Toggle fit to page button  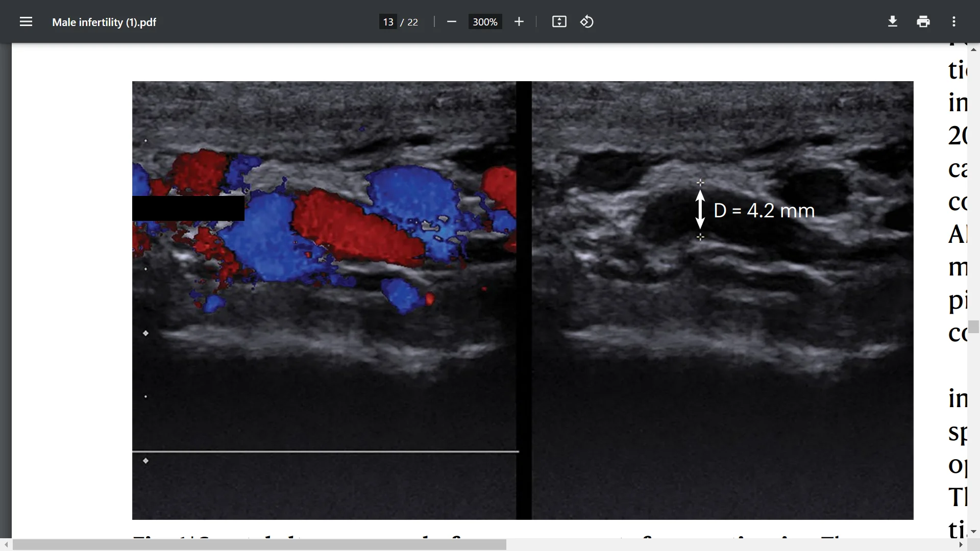click(x=559, y=22)
